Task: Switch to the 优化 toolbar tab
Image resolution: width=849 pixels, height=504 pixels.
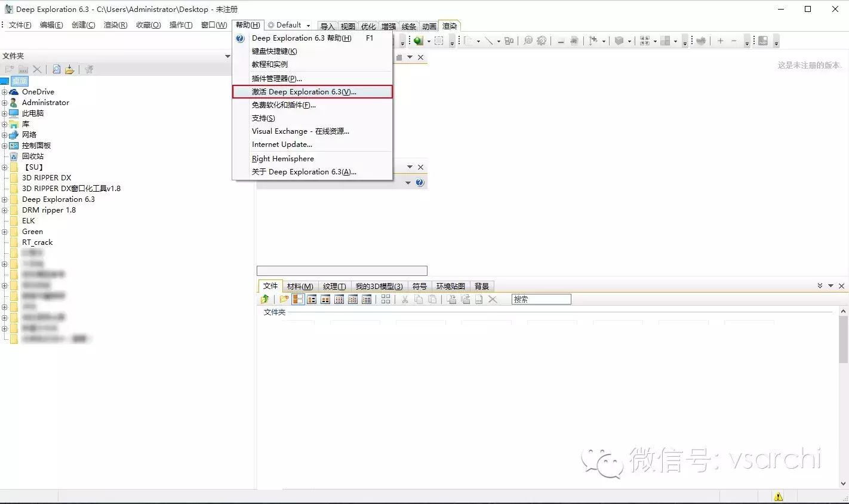Action: [x=368, y=26]
